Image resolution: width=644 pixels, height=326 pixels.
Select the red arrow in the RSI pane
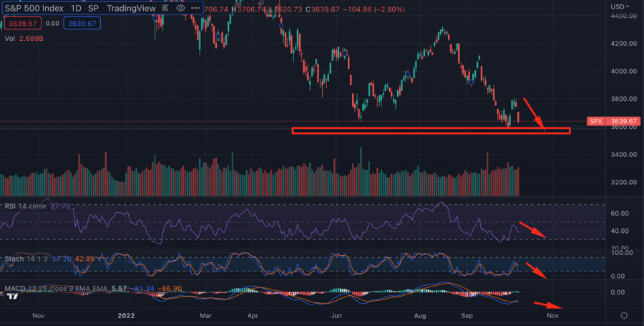click(x=535, y=231)
